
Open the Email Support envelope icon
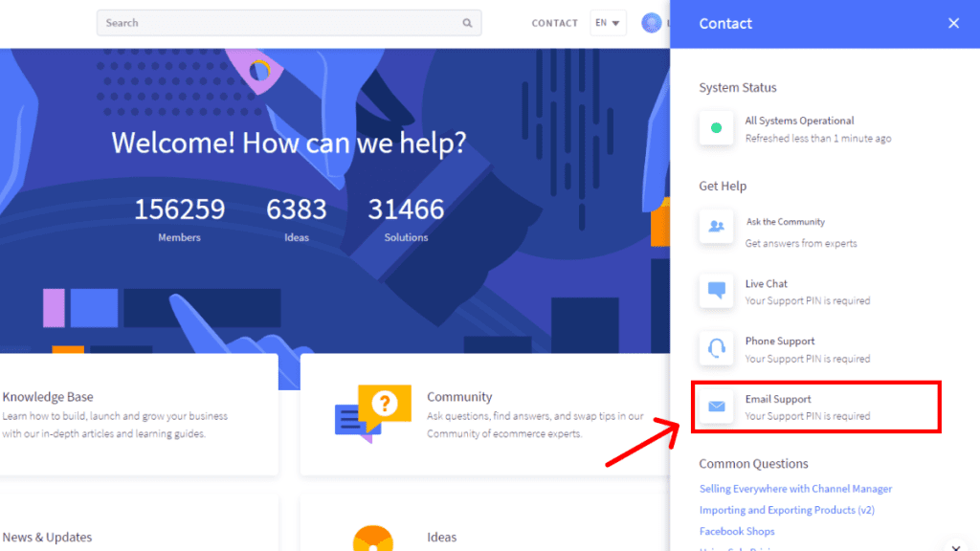click(x=716, y=406)
